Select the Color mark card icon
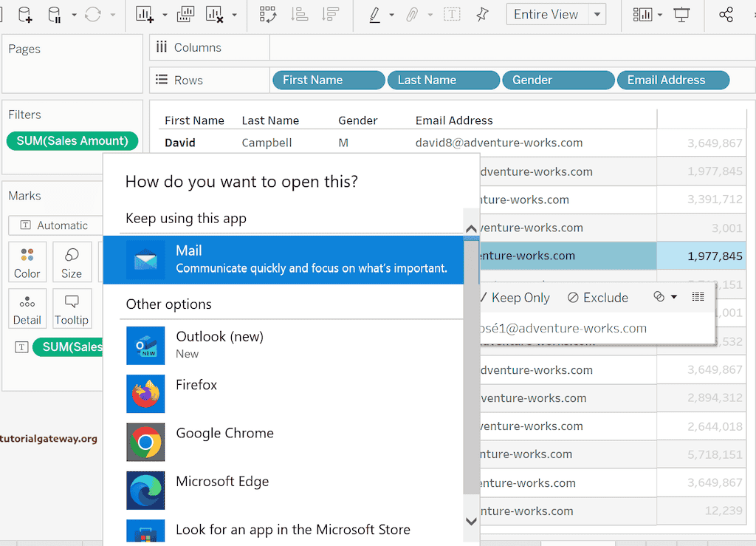Screen dimensions: 756x546 tap(27, 262)
